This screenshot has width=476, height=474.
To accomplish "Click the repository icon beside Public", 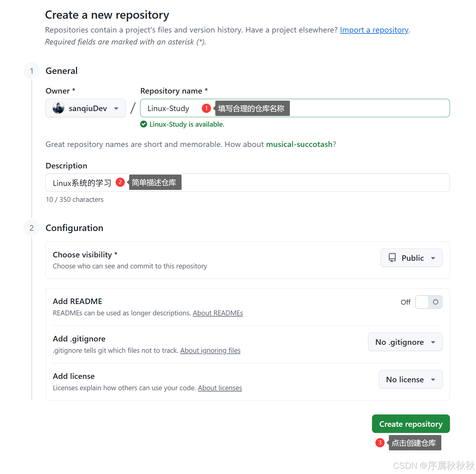I will click(392, 258).
